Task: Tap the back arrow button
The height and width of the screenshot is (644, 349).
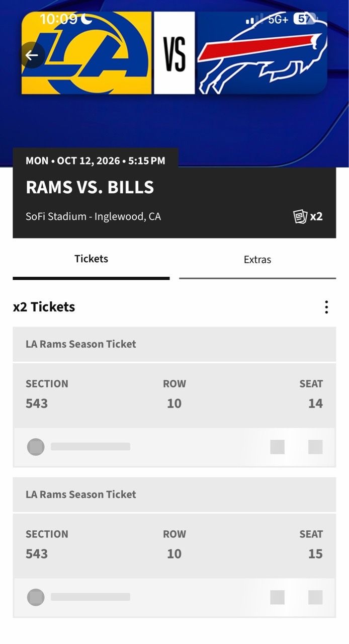Action: [x=32, y=55]
